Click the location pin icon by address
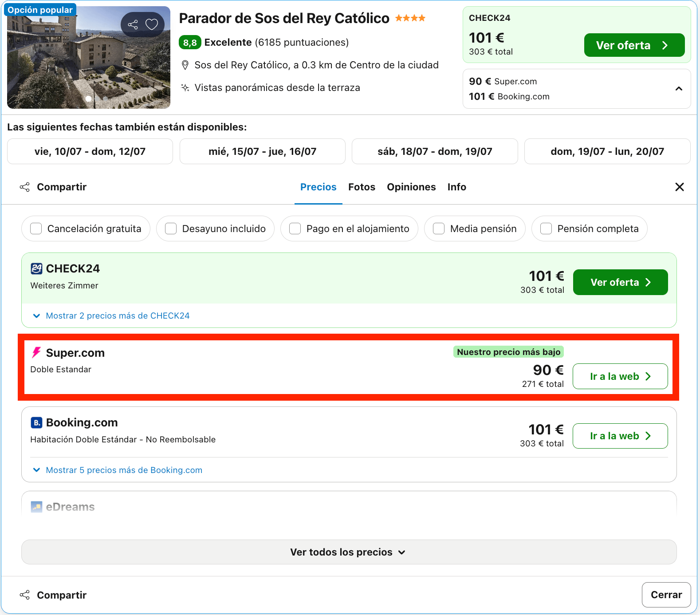 click(x=185, y=65)
